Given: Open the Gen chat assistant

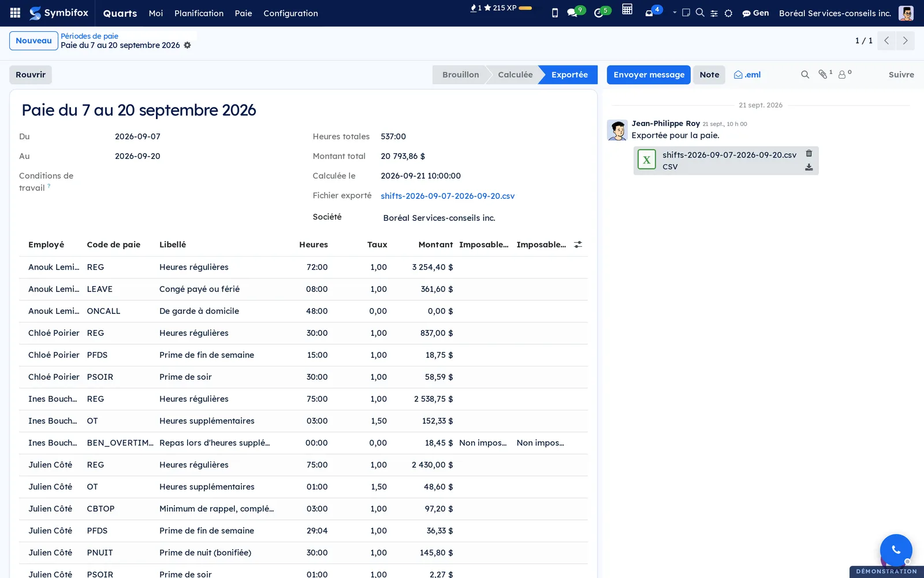Looking at the screenshot, I should pyautogui.click(x=755, y=13).
